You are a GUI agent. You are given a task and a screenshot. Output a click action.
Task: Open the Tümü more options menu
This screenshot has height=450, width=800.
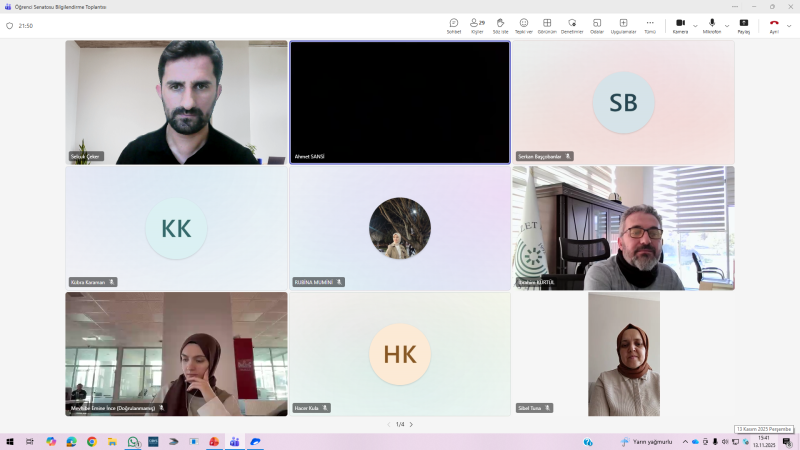tap(650, 25)
